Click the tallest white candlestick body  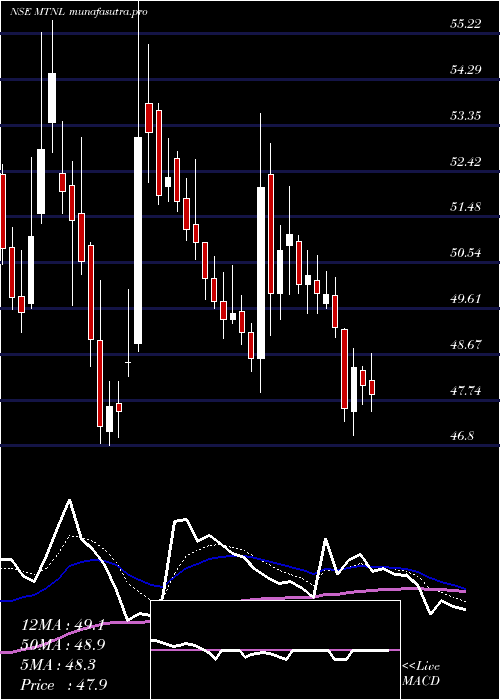coord(138,241)
